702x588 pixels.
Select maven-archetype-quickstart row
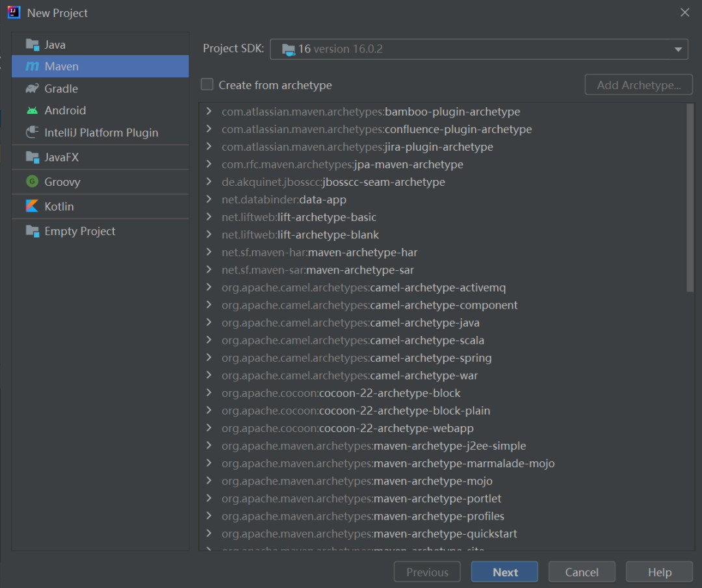[443, 533]
